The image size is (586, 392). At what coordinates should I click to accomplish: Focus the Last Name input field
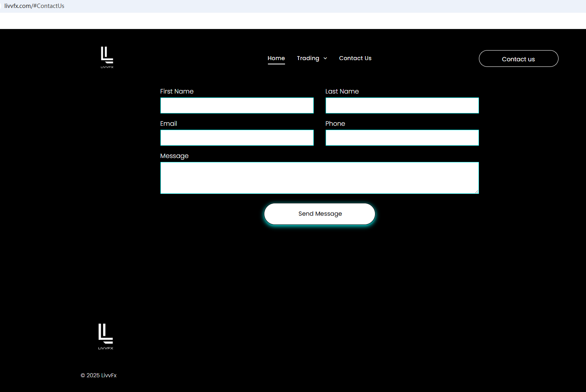[x=402, y=105]
